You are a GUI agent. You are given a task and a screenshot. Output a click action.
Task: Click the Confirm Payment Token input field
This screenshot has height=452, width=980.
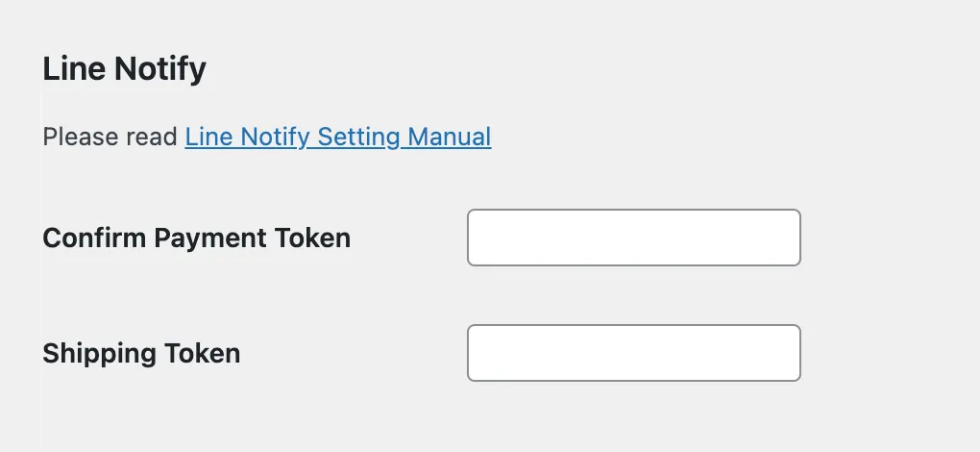(633, 238)
